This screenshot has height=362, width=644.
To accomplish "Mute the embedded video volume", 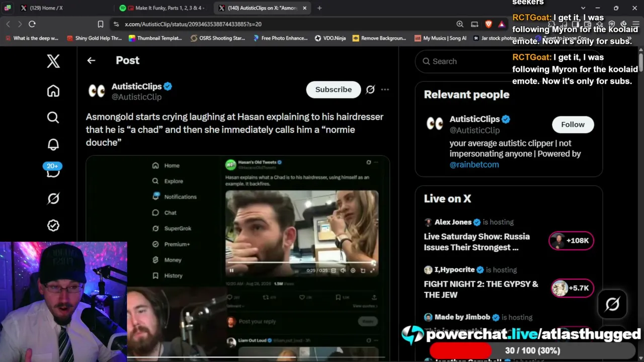I will (343, 270).
